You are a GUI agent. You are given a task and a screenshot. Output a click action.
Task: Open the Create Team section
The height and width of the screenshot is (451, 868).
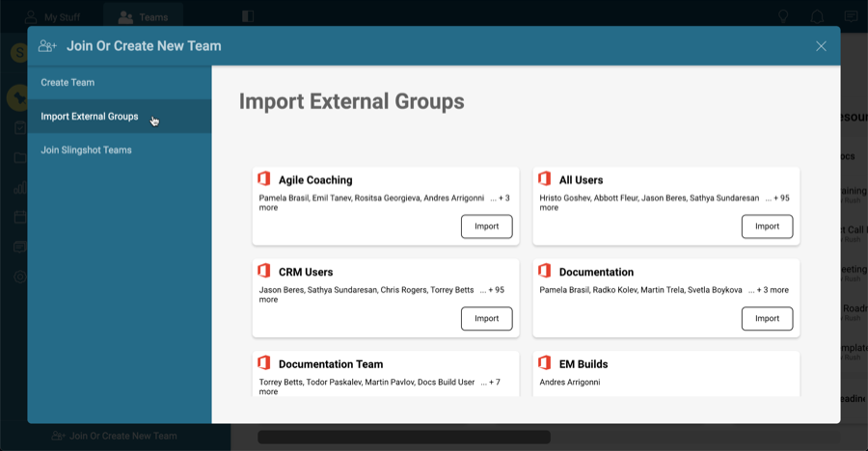[x=68, y=83]
